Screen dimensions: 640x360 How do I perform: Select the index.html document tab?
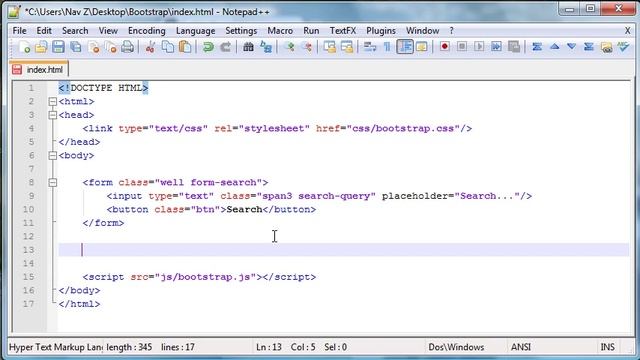click(39, 69)
